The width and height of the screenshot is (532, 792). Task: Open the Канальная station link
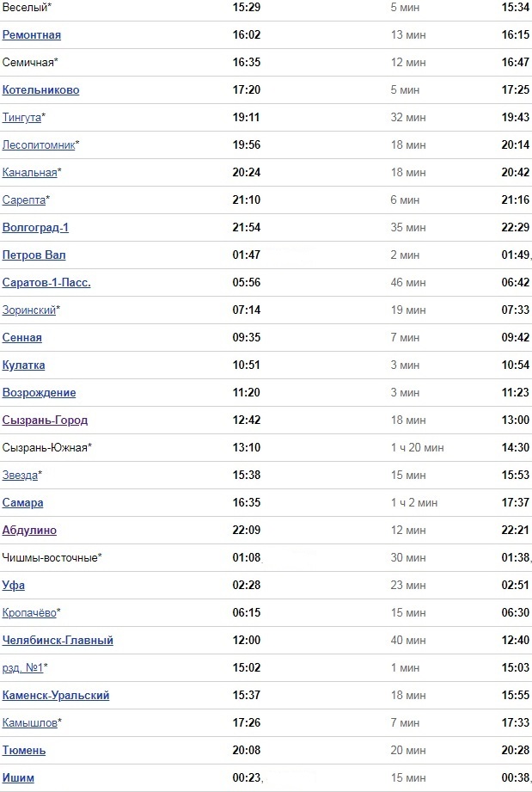30,173
